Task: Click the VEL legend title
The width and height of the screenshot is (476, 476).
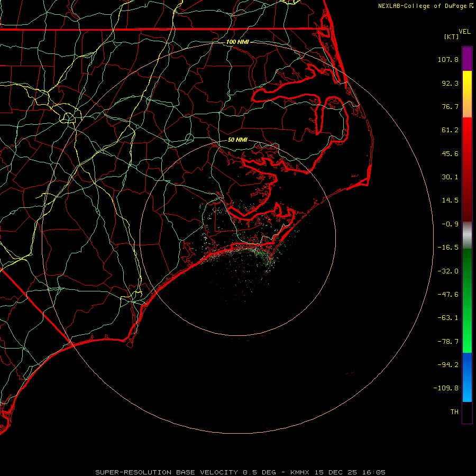Action: tap(464, 31)
